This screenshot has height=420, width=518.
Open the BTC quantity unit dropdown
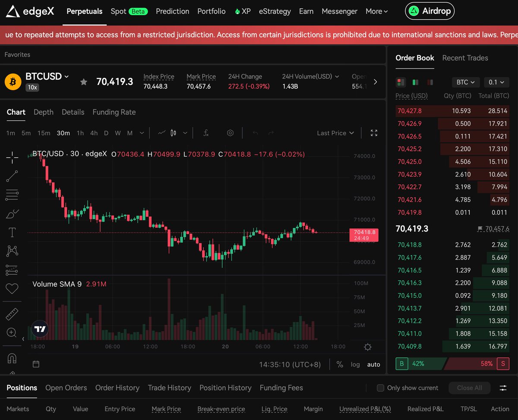coord(466,82)
